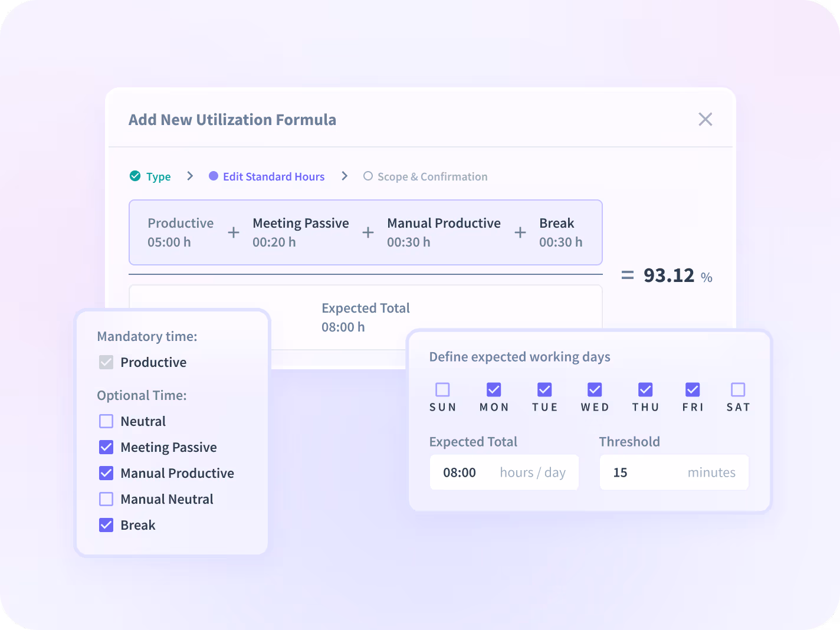
Task: Click the chevron after the Type step
Action: pyautogui.click(x=190, y=176)
